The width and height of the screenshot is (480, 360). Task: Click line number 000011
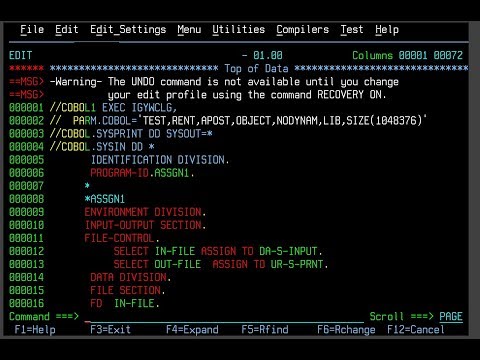coord(26,238)
